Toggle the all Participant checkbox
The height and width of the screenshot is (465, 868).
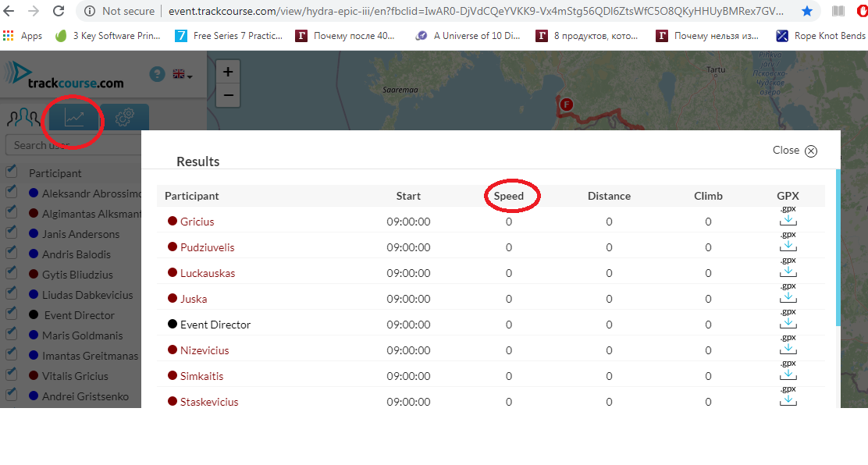[x=11, y=172]
